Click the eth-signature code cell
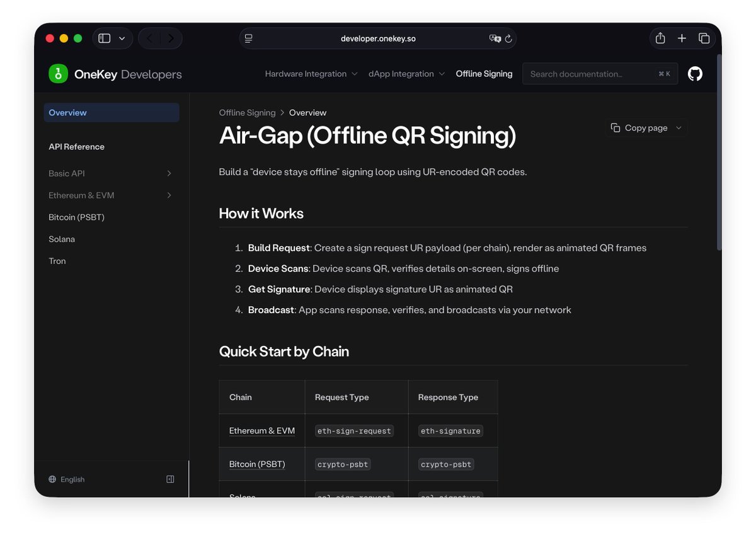 click(450, 431)
